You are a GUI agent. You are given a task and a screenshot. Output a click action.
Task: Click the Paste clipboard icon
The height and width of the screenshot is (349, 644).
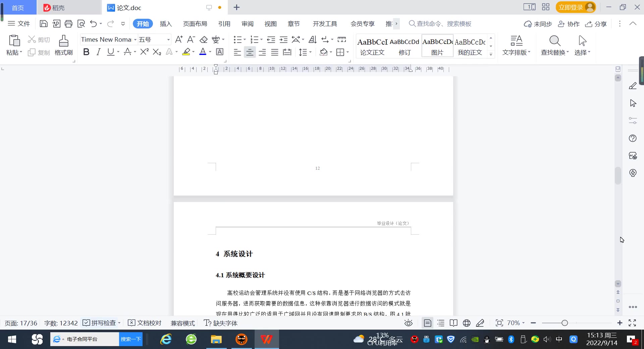14,41
